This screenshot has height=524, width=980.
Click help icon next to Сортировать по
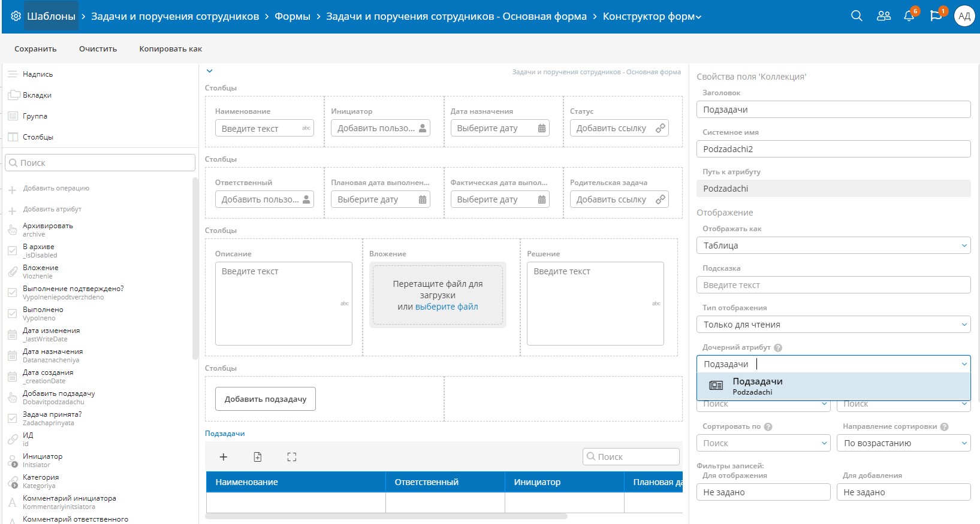768,427
